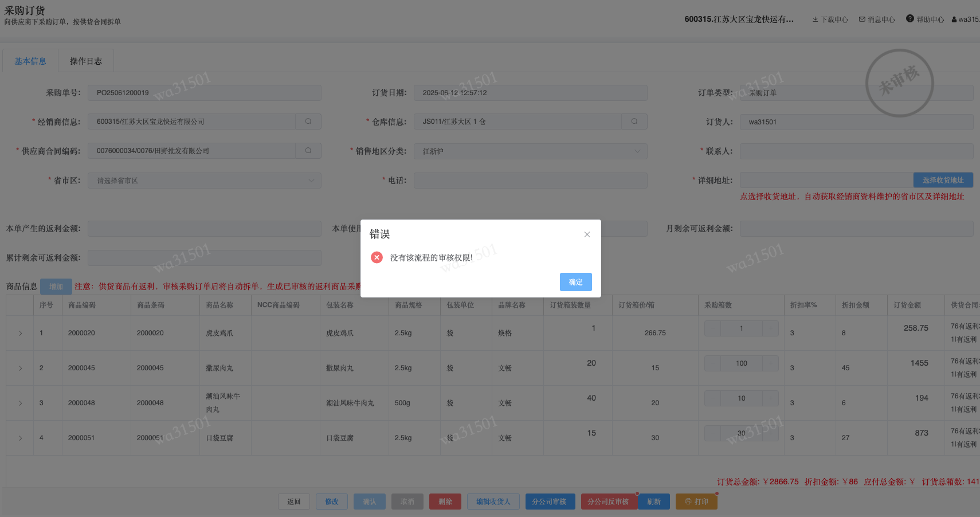Click the 选择收货地址 button

coord(943,180)
